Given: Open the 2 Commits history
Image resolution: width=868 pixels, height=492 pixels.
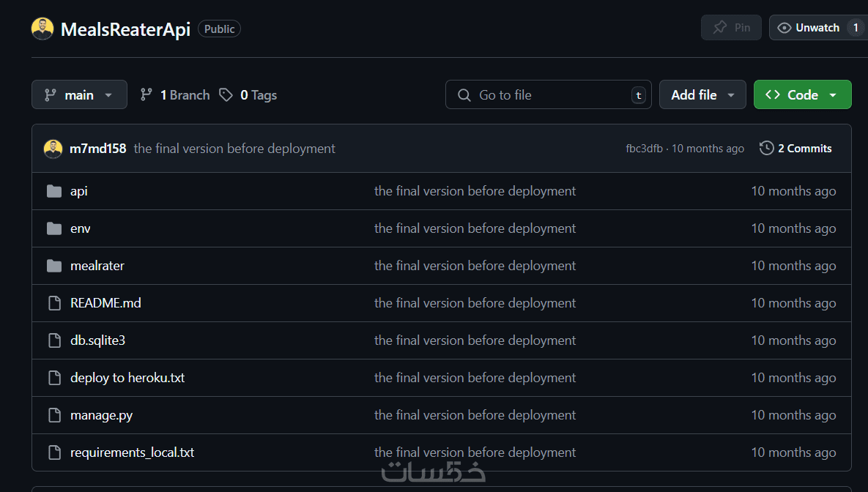Looking at the screenshot, I should (x=804, y=149).
